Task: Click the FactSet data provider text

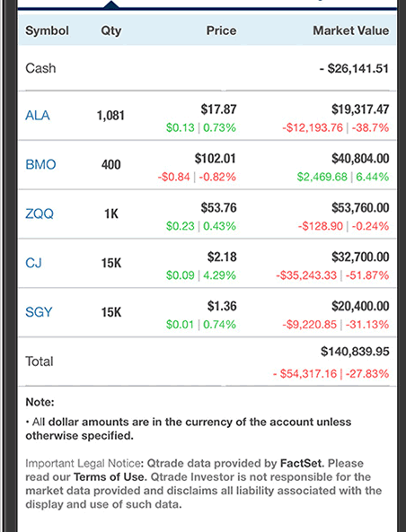Action: click(x=302, y=464)
